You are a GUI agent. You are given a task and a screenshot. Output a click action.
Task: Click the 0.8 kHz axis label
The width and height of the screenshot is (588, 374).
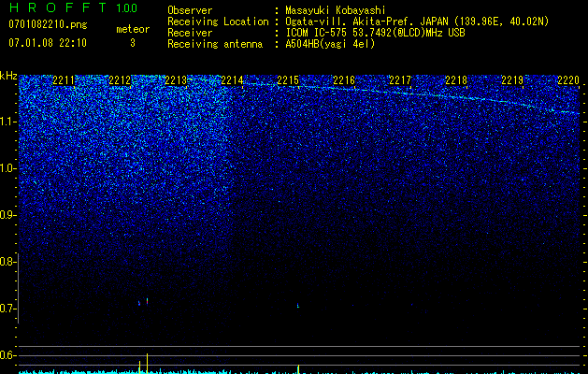pos(7,262)
